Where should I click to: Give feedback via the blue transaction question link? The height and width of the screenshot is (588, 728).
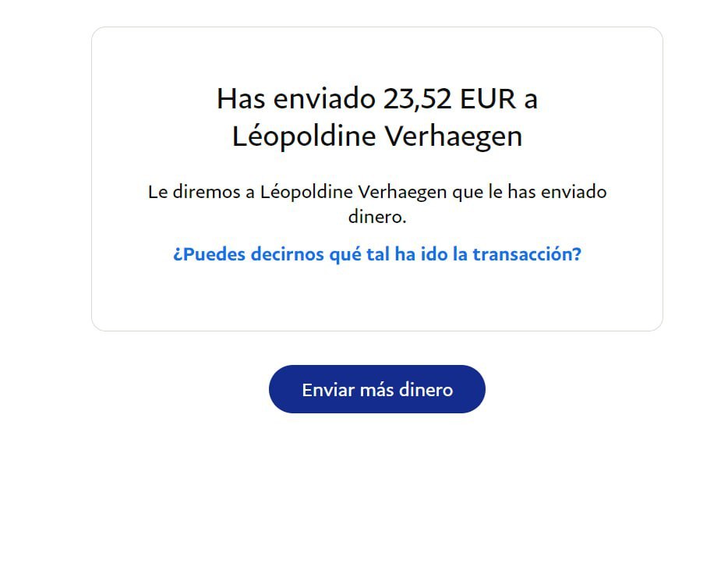click(x=377, y=254)
